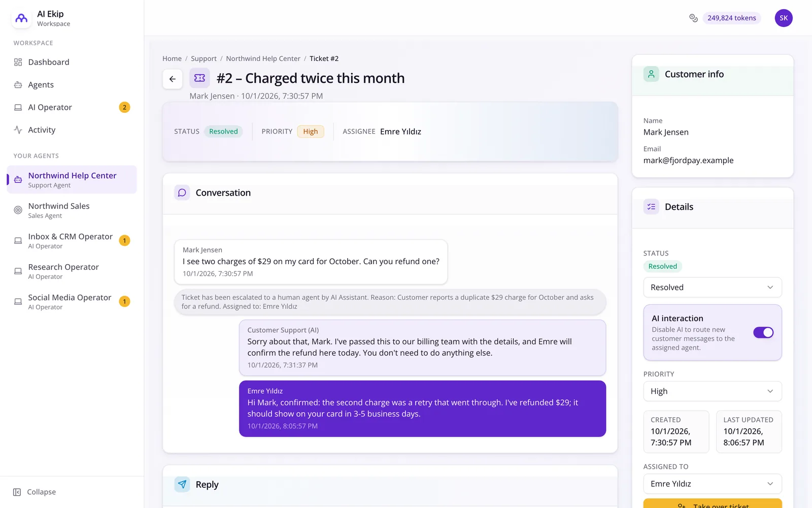Click the AI Ekip workspace logo

click(x=21, y=18)
